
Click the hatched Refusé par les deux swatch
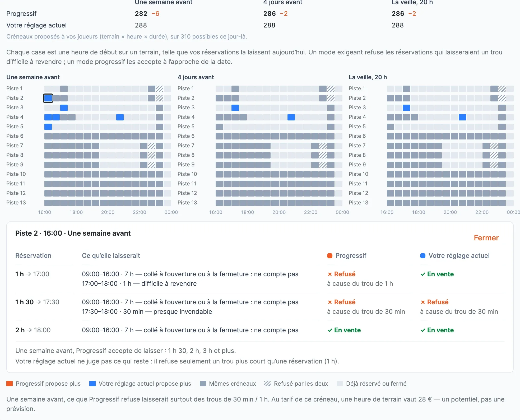coord(267,384)
